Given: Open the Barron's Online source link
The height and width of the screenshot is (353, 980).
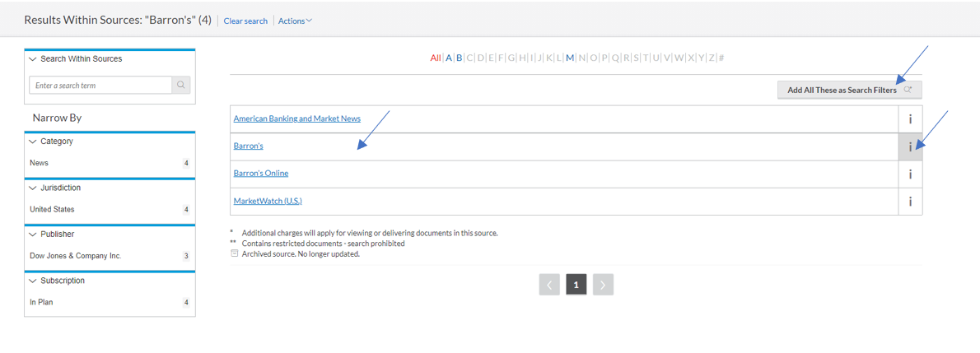Looking at the screenshot, I should click(x=260, y=173).
